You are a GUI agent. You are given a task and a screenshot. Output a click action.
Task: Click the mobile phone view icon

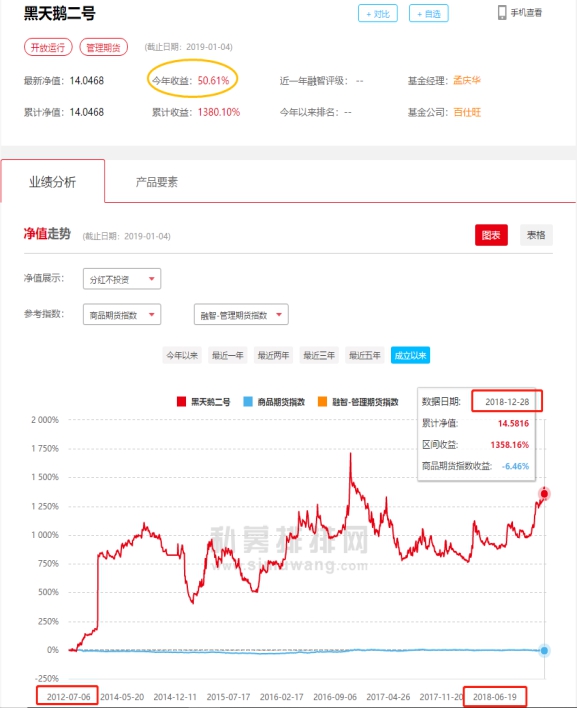pos(502,13)
